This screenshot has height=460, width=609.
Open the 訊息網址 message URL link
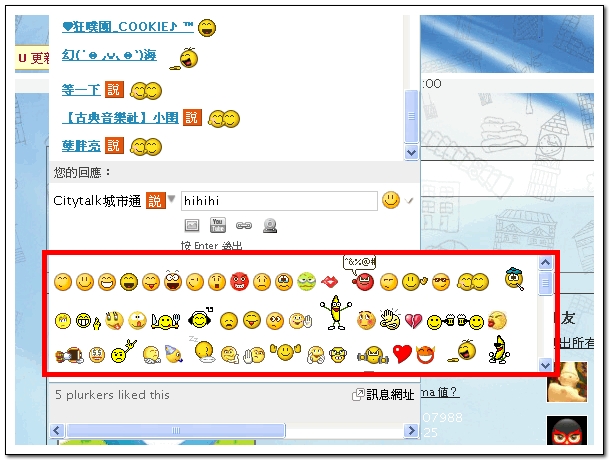390,394
